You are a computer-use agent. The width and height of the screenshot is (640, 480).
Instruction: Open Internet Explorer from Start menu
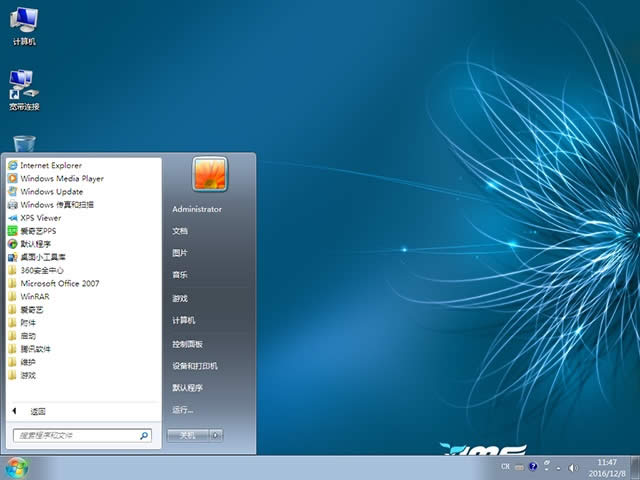50,165
